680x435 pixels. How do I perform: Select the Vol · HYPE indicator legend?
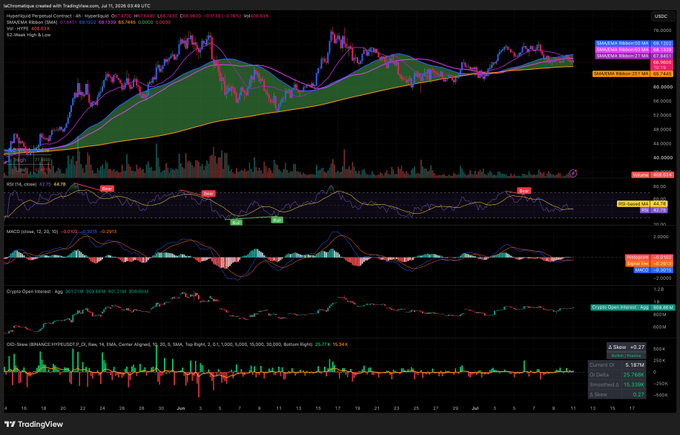point(18,29)
